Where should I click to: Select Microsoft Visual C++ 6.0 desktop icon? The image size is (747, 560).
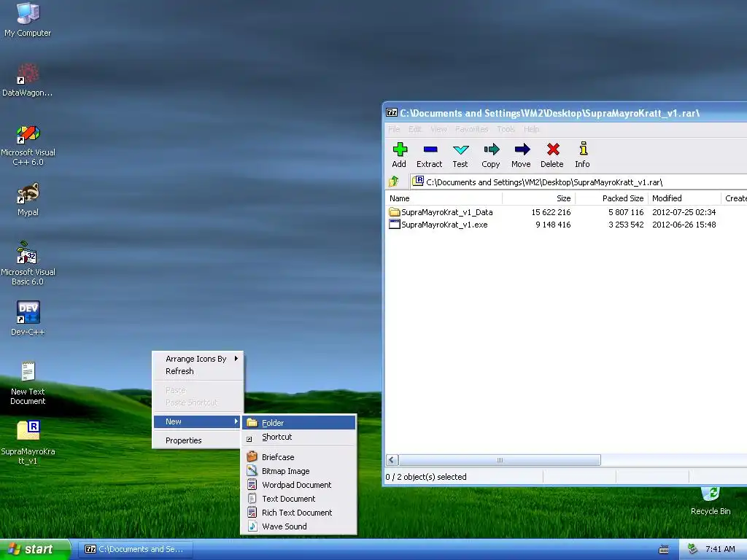click(28, 145)
